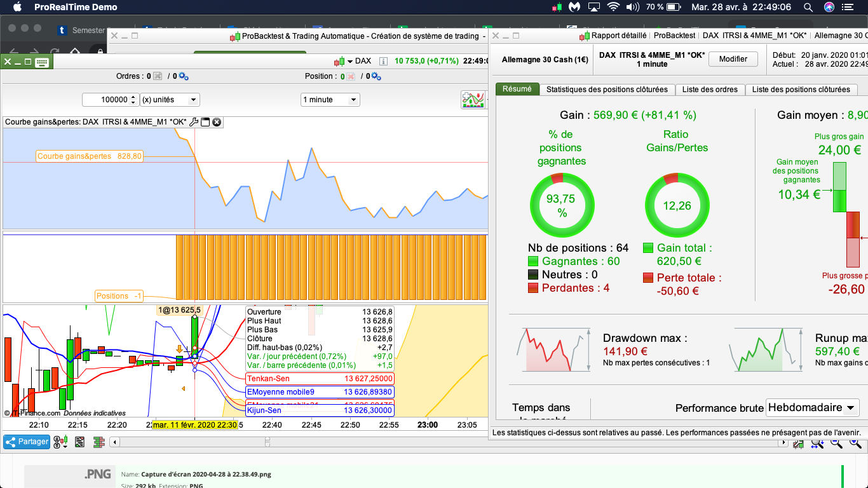868x488 pixels.
Task: Open the position settings gear
Action: pyautogui.click(x=376, y=76)
